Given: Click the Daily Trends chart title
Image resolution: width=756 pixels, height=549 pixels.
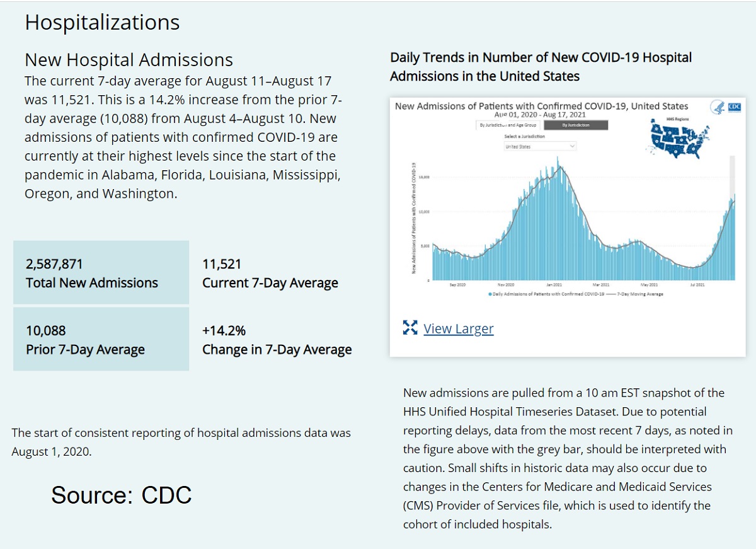Looking at the screenshot, I should (x=541, y=67).
